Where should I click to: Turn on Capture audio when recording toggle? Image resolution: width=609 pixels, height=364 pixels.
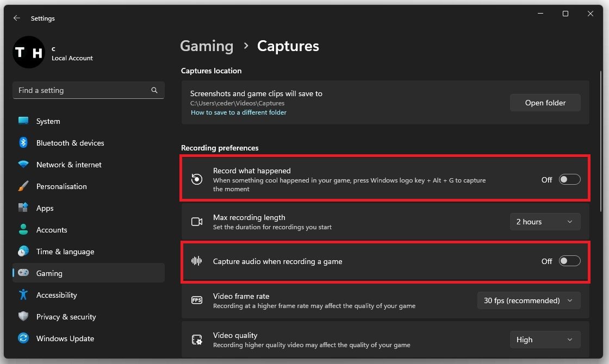tap(569, 261)
